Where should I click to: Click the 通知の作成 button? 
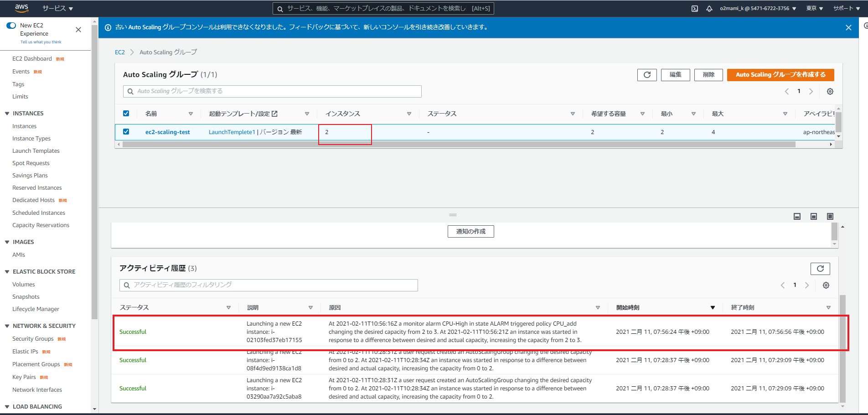[471, 232]
